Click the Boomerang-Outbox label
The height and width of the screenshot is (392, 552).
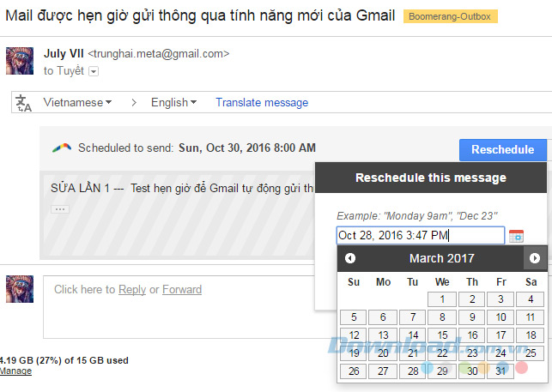[x=450, y=16]
